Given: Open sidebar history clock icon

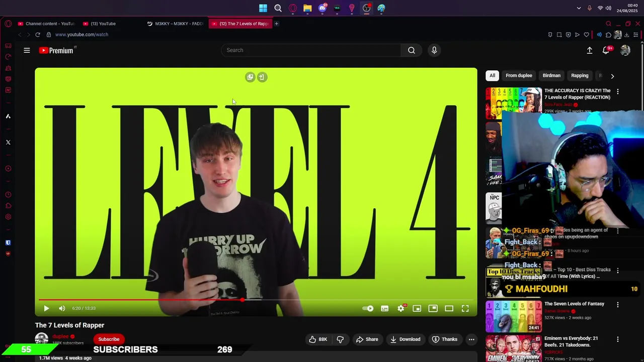Looking at the screenshot, I should [8, 195].
